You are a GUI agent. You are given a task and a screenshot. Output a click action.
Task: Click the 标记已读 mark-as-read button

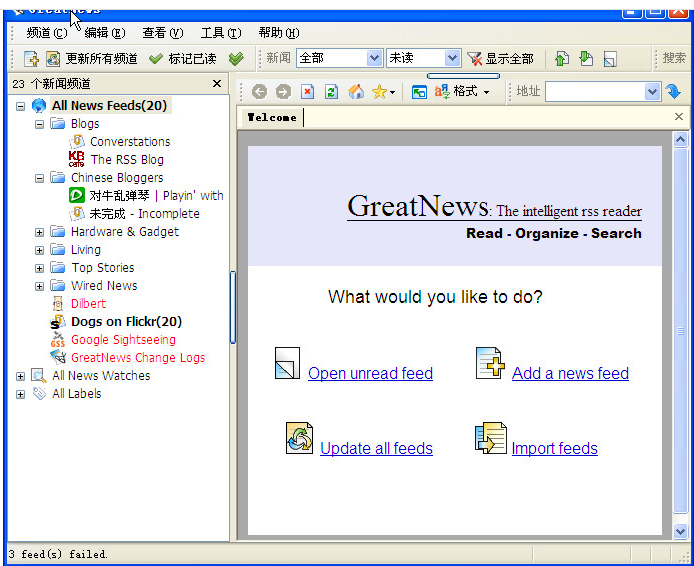click(183, 59)
